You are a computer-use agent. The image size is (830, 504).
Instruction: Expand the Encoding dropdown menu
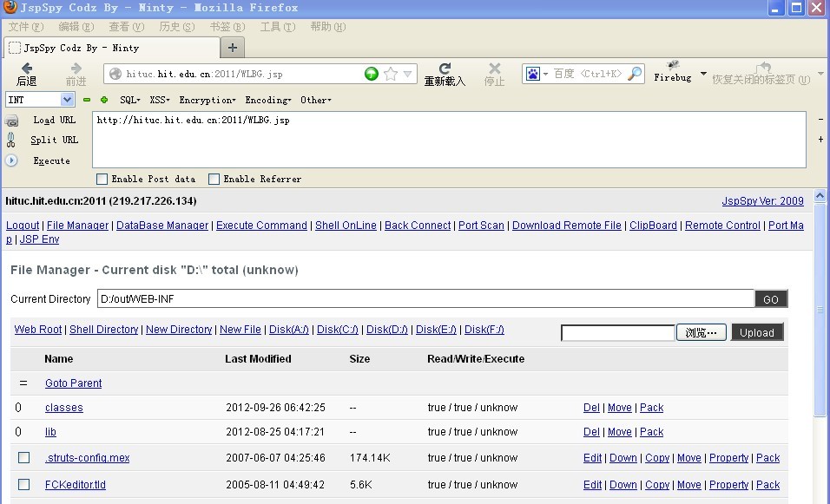click(268, 100)
